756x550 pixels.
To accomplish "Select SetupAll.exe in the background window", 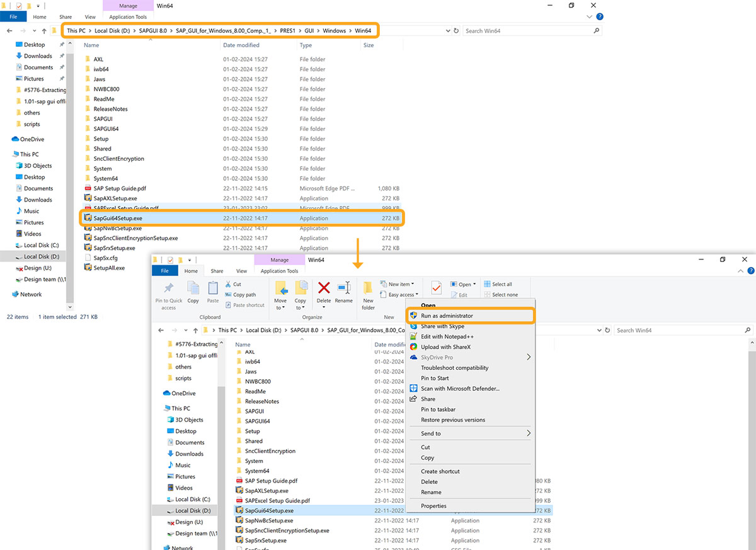I will (109, 268).
